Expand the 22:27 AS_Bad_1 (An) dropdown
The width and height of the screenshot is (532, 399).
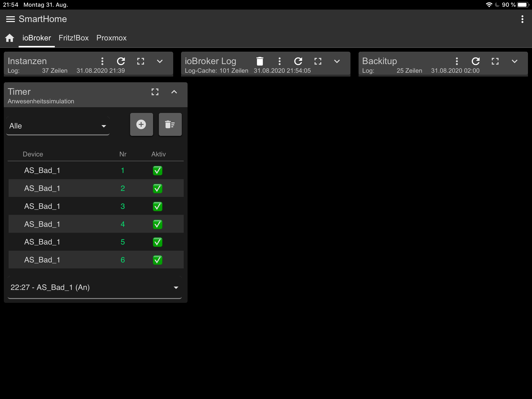(94, 287)
